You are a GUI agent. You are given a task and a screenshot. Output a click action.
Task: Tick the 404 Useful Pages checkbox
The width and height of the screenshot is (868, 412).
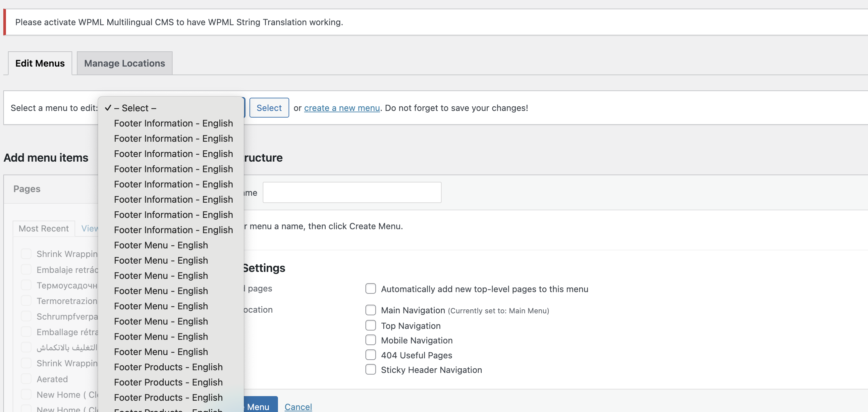point(370,355)
